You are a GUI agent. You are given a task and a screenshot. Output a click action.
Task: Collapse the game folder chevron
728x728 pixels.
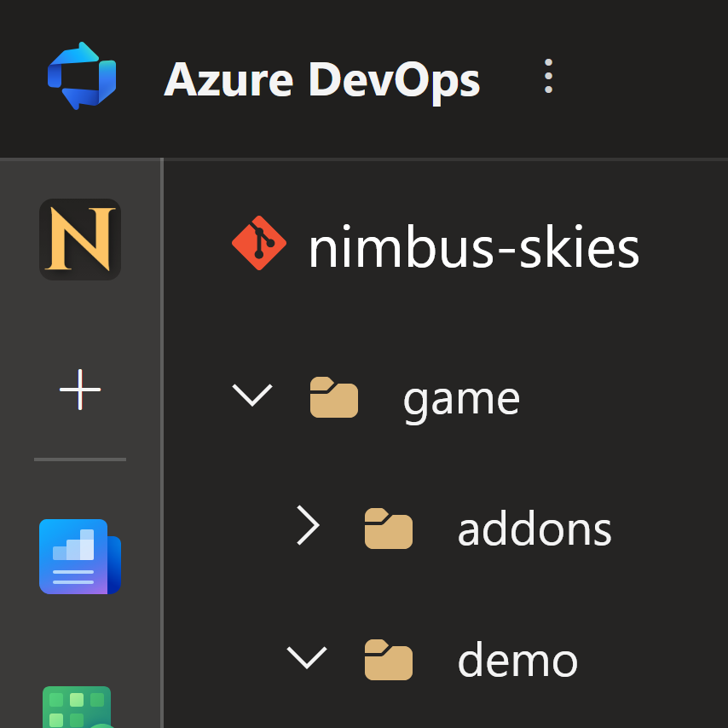(252, 395)
